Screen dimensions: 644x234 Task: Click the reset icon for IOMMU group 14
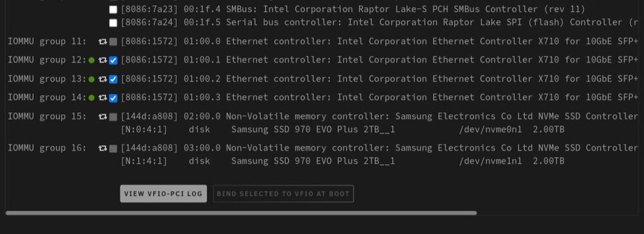click(x=102, y=98)
